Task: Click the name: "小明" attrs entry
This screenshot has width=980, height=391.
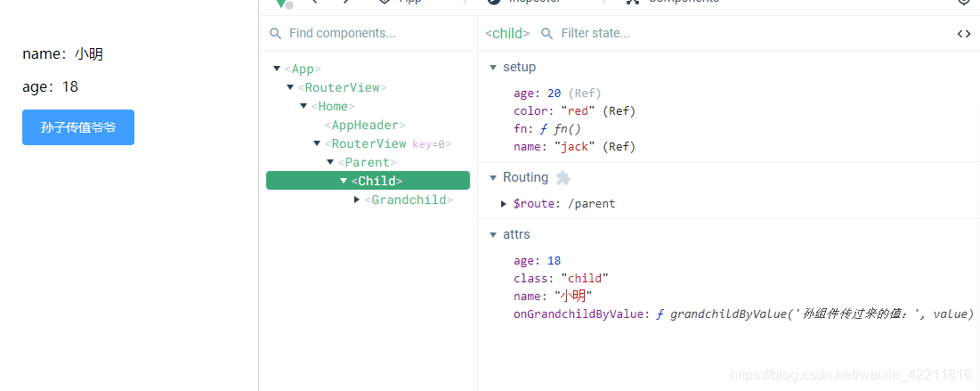Action: (553, 296)
